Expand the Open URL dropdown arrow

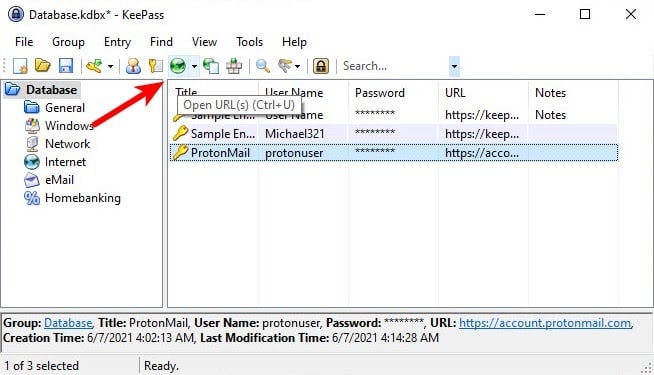(194, 66)
